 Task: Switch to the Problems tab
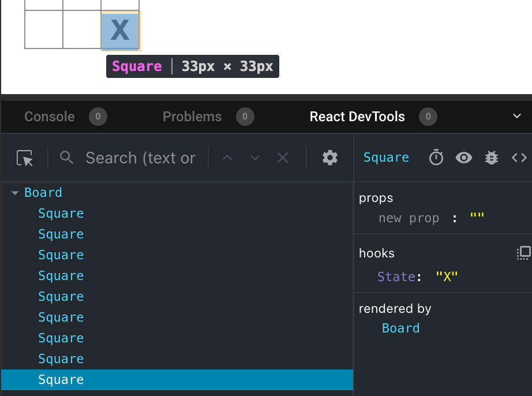[x=192, y=116]
